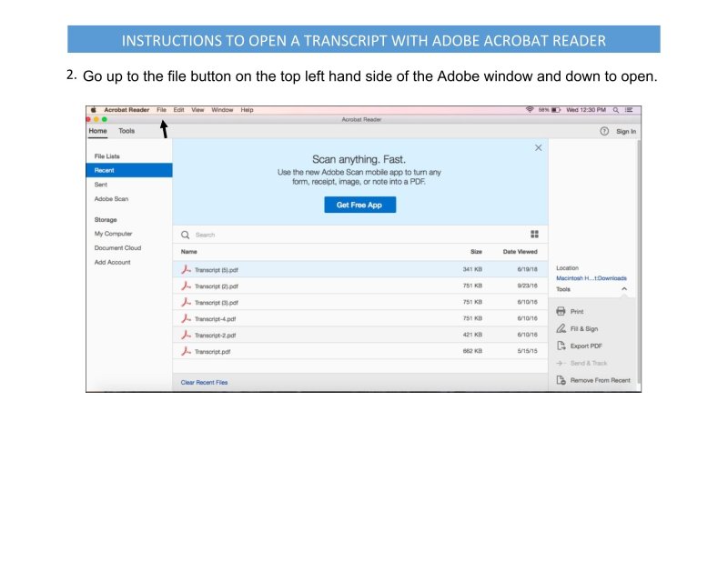The width and height of the screenshot is (728, 562).
Task: Open the help question mark icon
Action: [603, 131]
